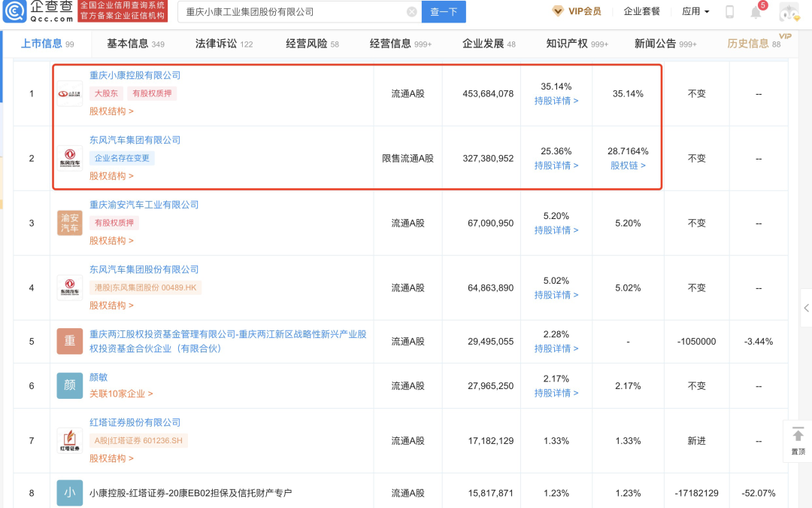
Task: Click the 重庆小康控股 company logo
Action: pos(69,94)
